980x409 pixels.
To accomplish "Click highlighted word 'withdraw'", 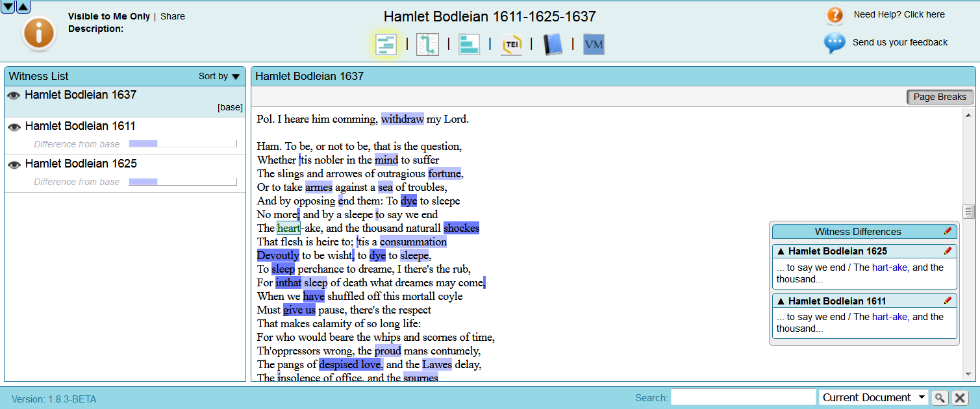I will click(x=403, y=119).
